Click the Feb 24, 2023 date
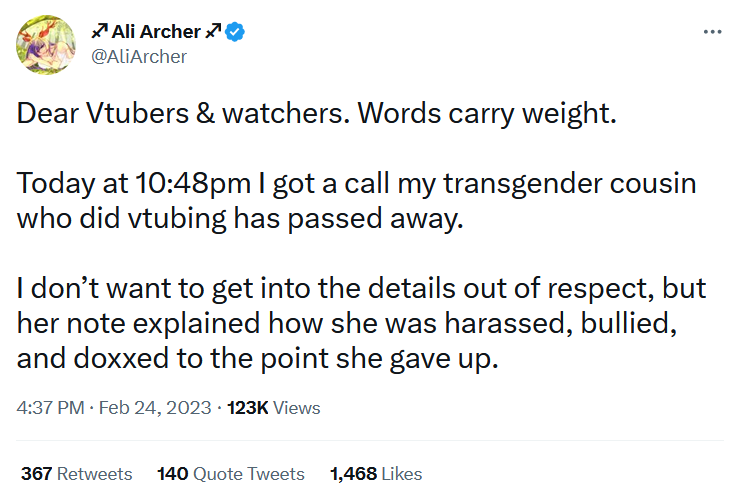This screenshot has width=742, height=492. click(x=155, y=408)
